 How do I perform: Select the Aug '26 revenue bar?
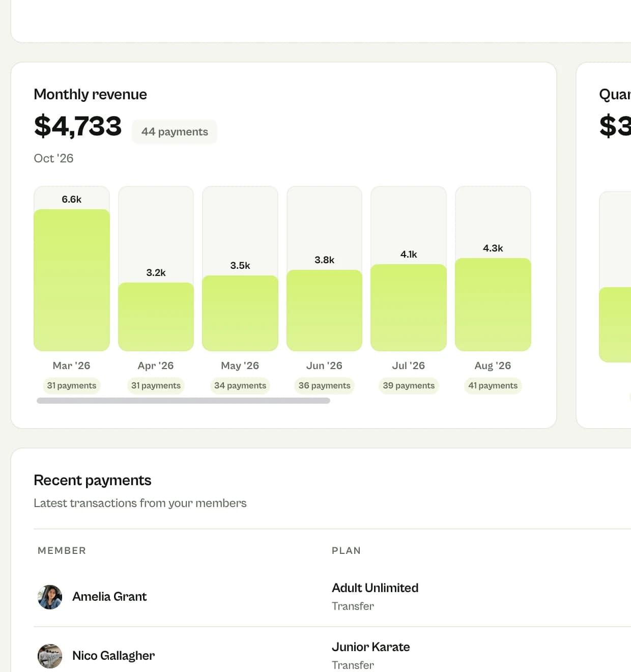pos(493,304)
